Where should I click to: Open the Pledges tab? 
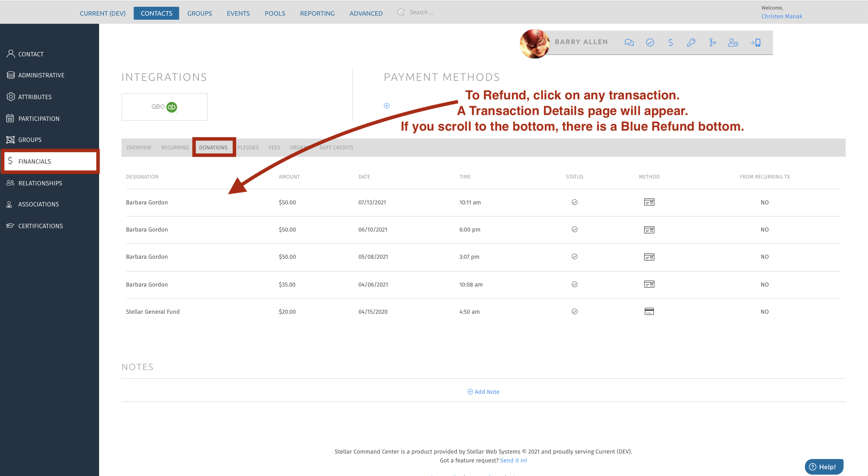248,147
